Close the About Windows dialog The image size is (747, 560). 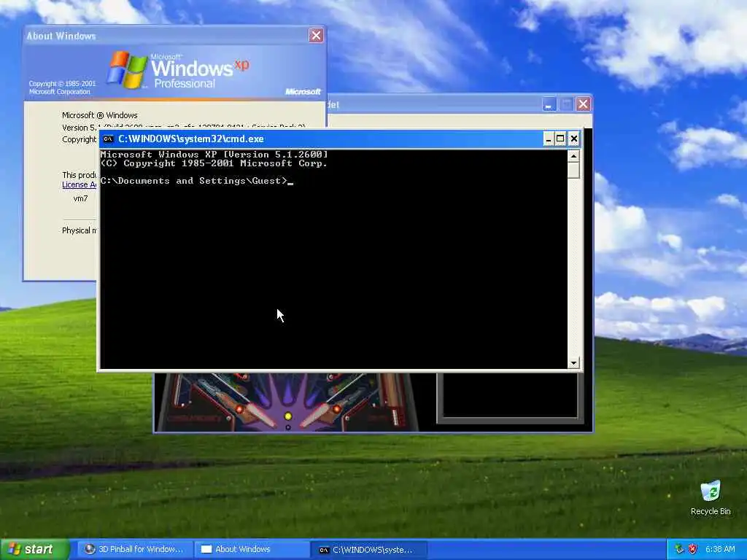pyautogui.click(x=316, y=35)
